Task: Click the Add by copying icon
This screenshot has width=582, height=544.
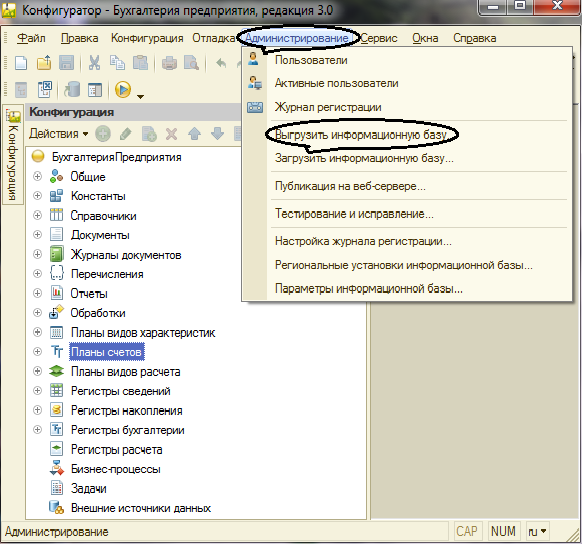Action: pos(149,134)
